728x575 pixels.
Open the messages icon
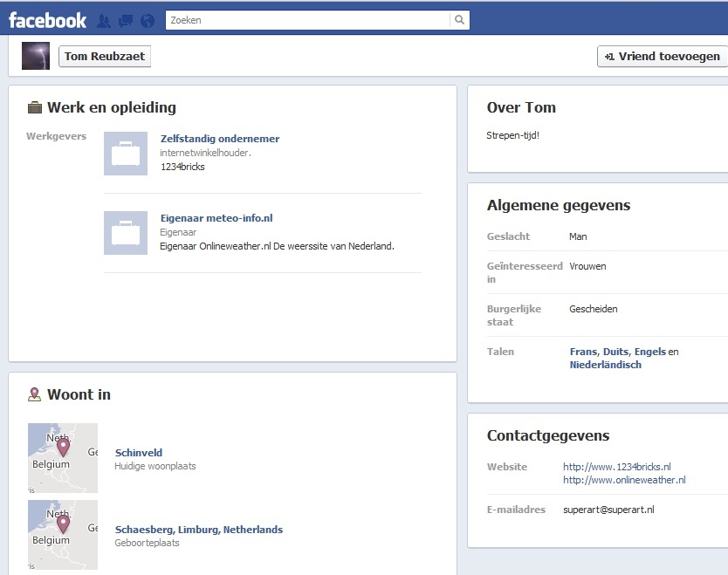pos(126,21)
